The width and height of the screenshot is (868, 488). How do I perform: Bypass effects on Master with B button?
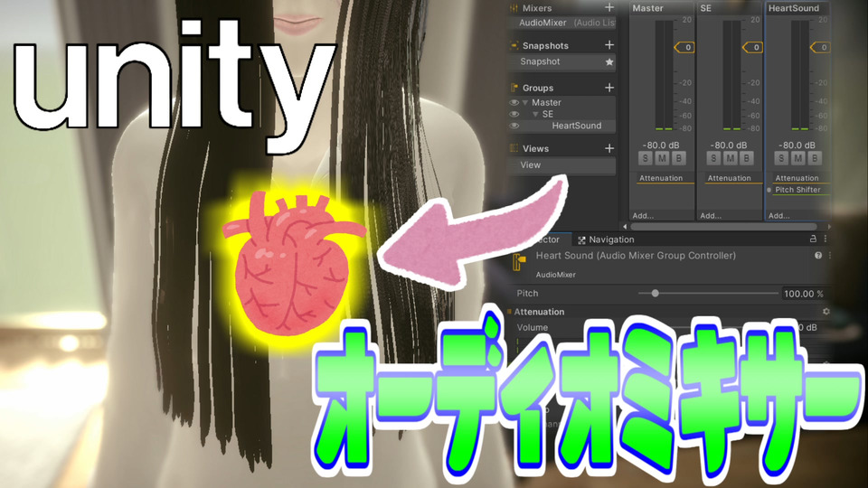679,158
